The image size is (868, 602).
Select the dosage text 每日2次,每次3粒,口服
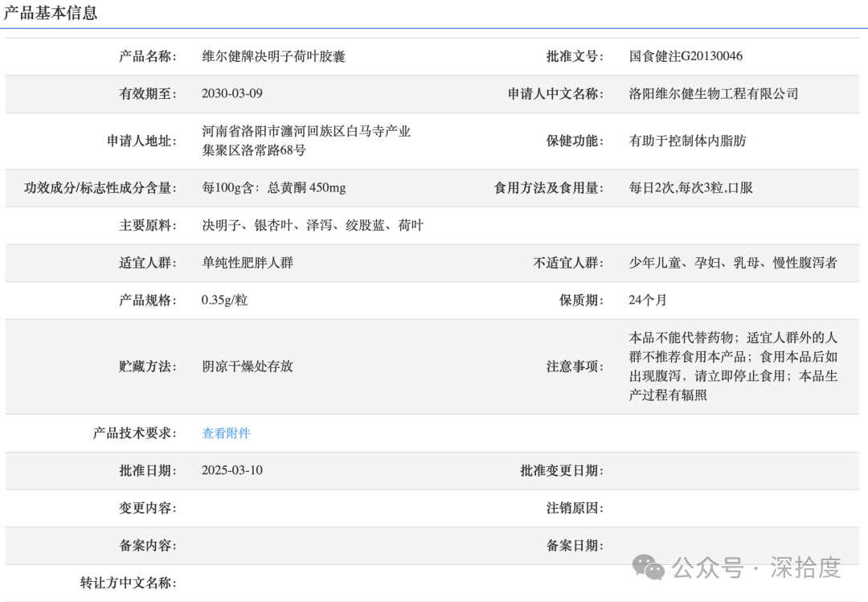(691, 188)
